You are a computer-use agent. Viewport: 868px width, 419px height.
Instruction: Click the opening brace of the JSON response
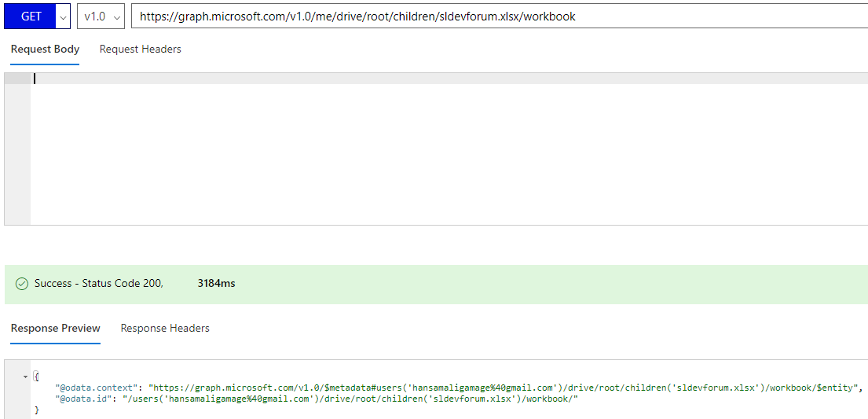[37, 377]
